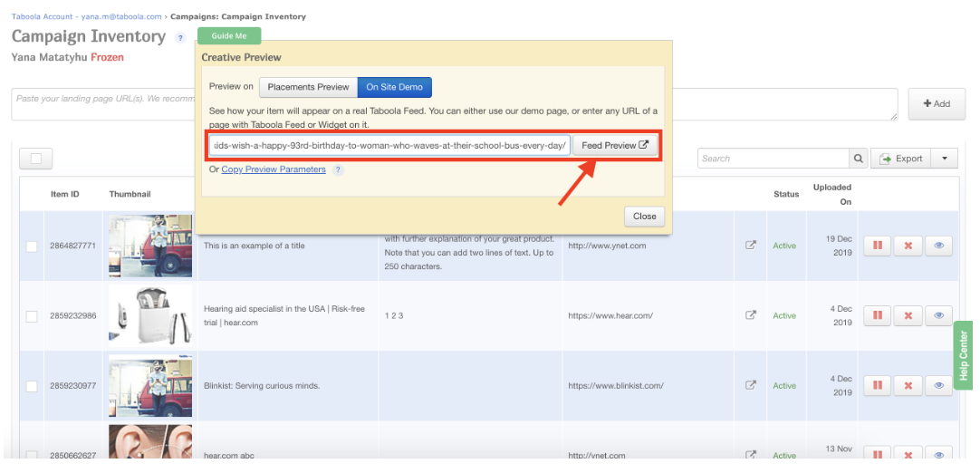The width and height of the screenshot is (980, 473).
Task: Pause item 2850662627 in the last row
Action: pyautogui.click(x=878, y=454)
